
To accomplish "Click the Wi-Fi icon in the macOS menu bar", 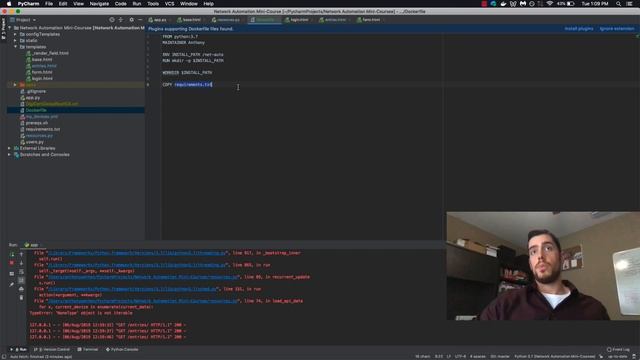I will click(x=550, y=4).
